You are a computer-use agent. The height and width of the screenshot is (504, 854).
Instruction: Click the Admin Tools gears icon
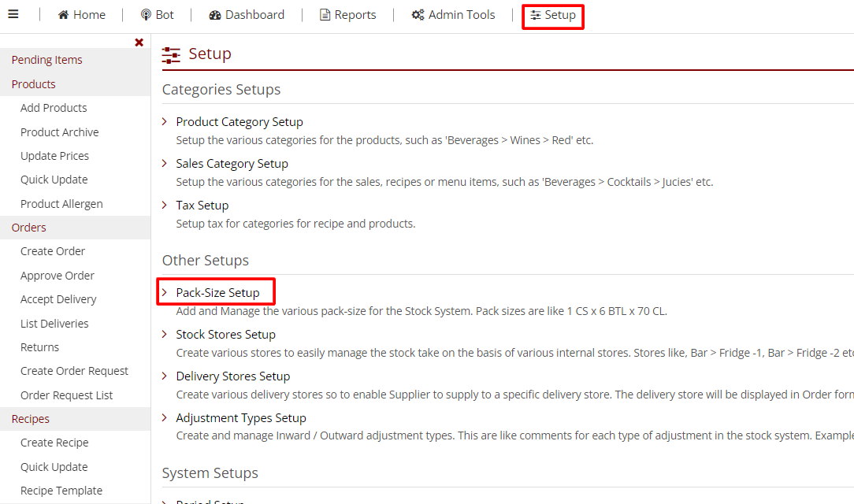point(418,15)
